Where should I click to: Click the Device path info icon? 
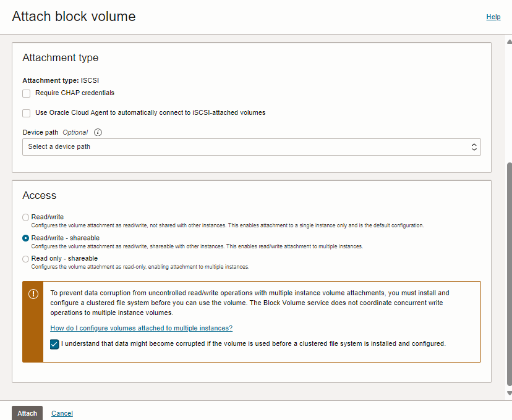98,132
